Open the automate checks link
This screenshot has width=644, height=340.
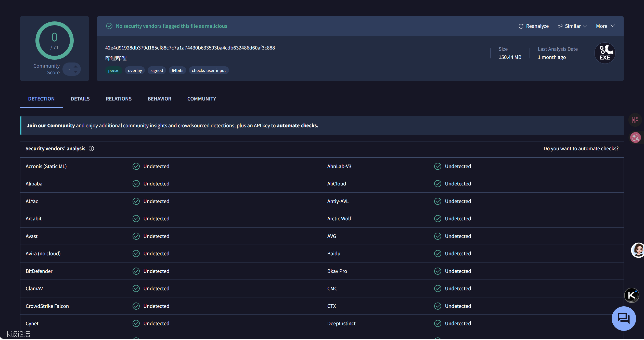click(298, 125)
